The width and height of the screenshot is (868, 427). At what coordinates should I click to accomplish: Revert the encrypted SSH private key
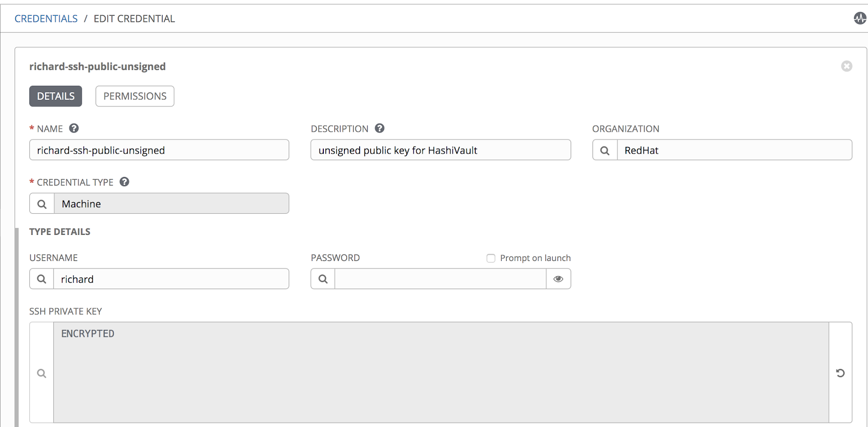[840, 373]
